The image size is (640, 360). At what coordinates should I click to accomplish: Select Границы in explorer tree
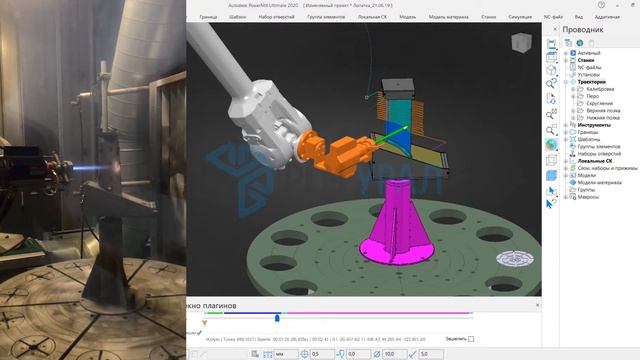click(x=588, y=132)
